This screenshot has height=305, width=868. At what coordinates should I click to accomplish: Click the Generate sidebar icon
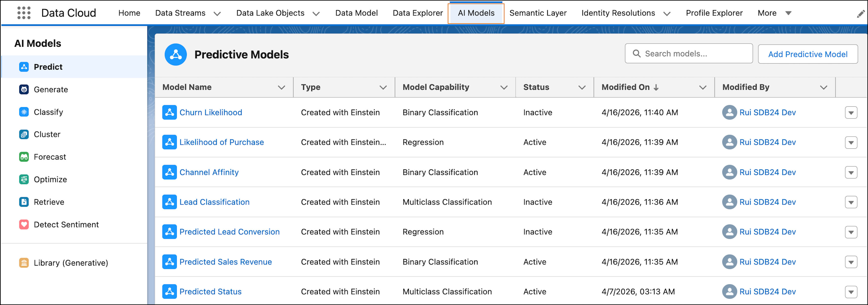(24, 89)
